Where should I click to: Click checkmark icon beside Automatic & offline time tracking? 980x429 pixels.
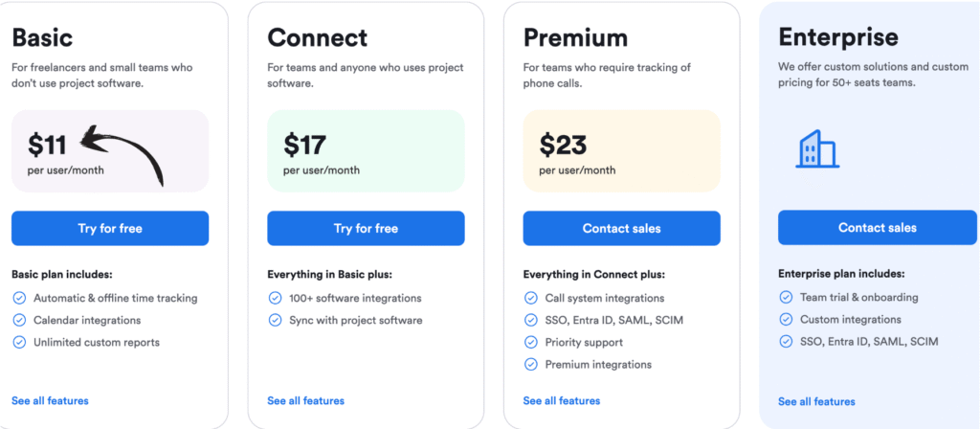19,298
